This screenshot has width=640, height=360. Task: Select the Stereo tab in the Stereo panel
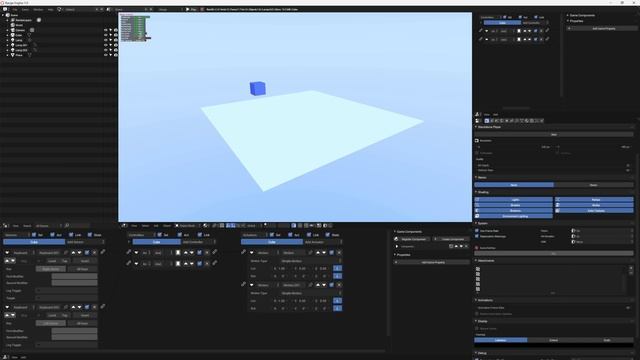point(593,185)
